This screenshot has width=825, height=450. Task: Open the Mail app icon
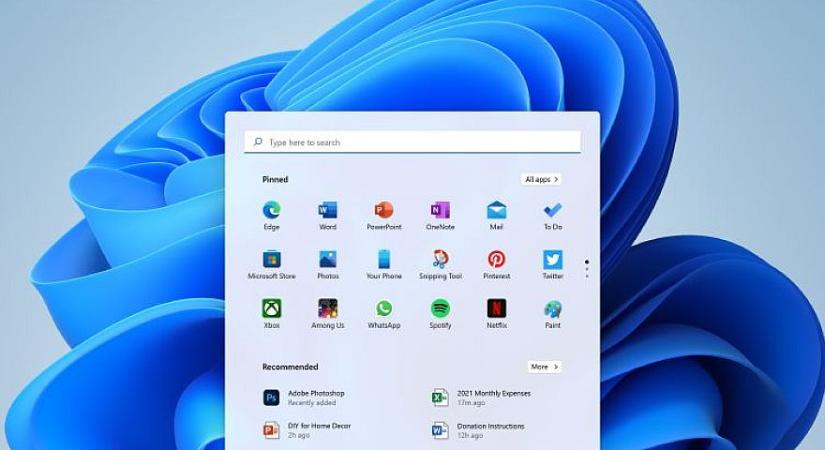[x=496, y=211]
